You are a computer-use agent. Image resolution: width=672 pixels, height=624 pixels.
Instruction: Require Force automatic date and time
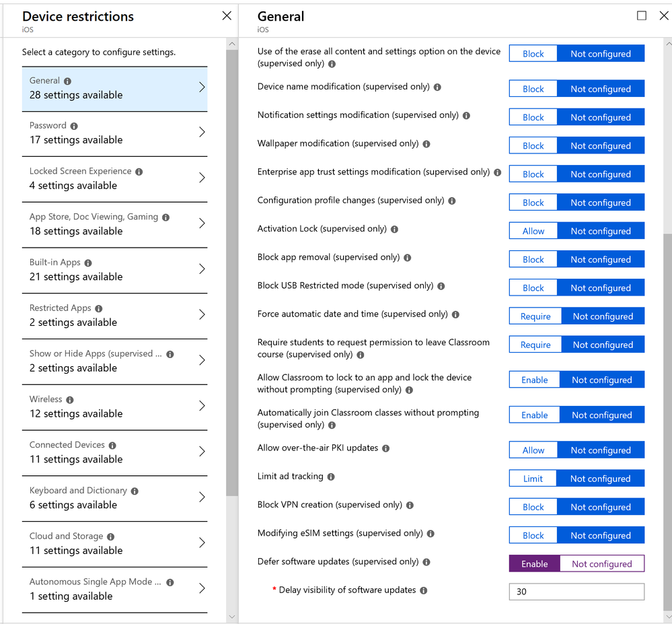tap(535, 316)
